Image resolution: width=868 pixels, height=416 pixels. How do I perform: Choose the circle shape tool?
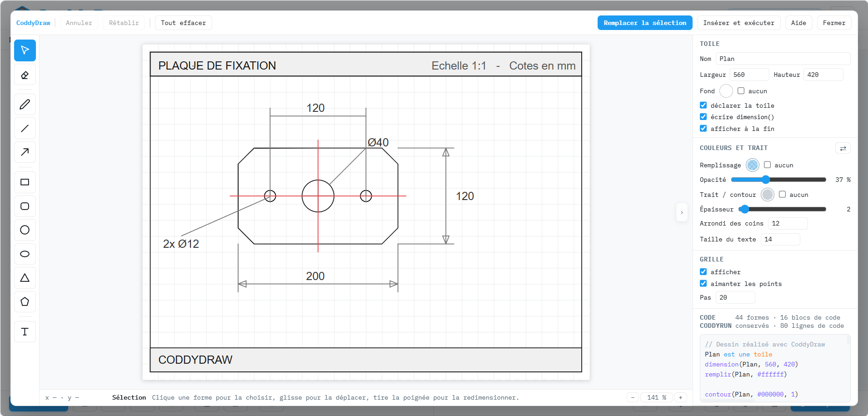(x=25, y=230)
